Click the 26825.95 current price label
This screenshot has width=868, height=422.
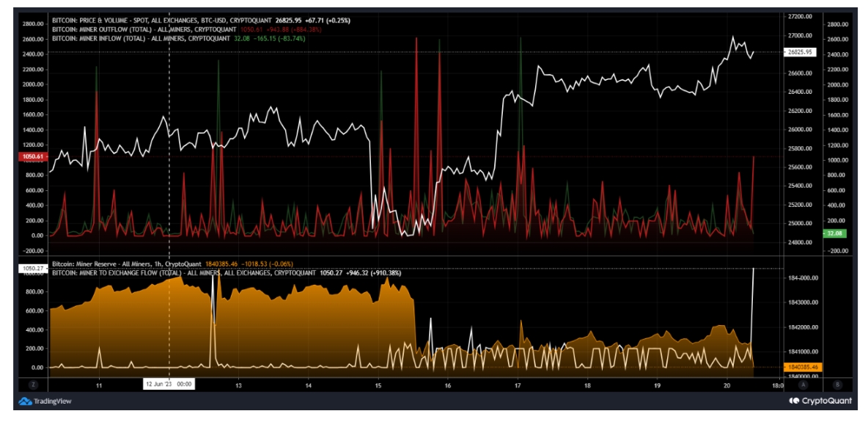(800, 52)
